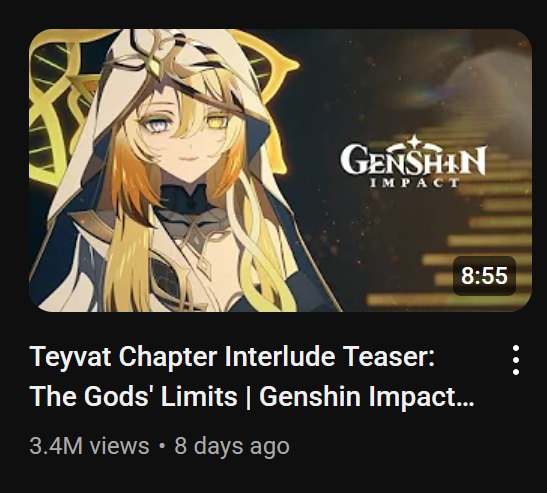Click the 8:55 duration badge
Image resolution: width=547 pixels, height=493 pixels.
[484, 276]
